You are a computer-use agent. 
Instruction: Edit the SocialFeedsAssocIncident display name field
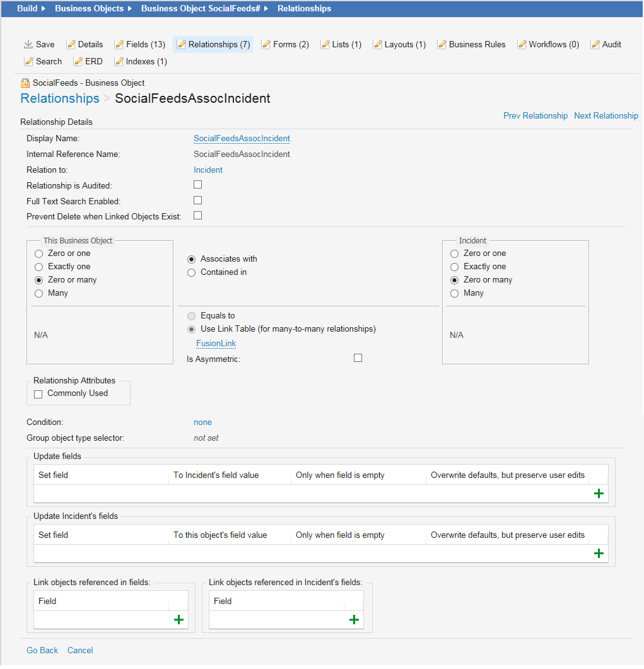pos(242,139)
